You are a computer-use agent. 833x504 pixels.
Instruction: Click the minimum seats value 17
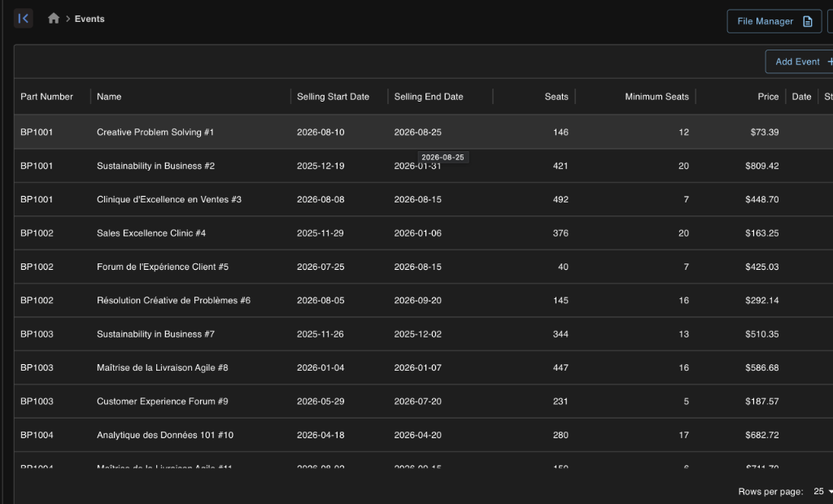click(x=683, y=435)
